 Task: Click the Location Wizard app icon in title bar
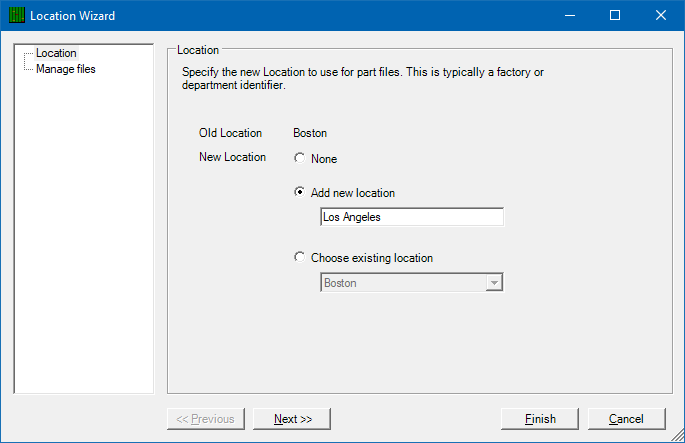tap(17, 15)
